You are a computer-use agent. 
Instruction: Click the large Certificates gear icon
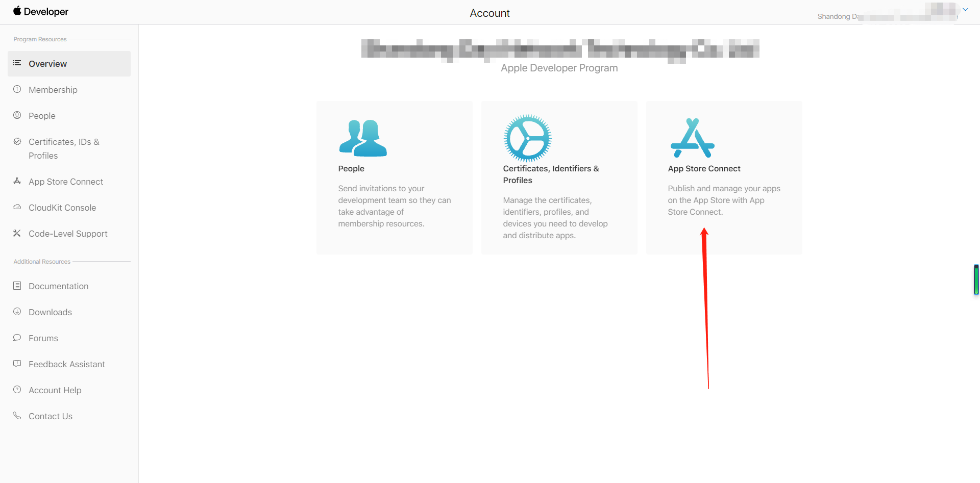point(528,138)
